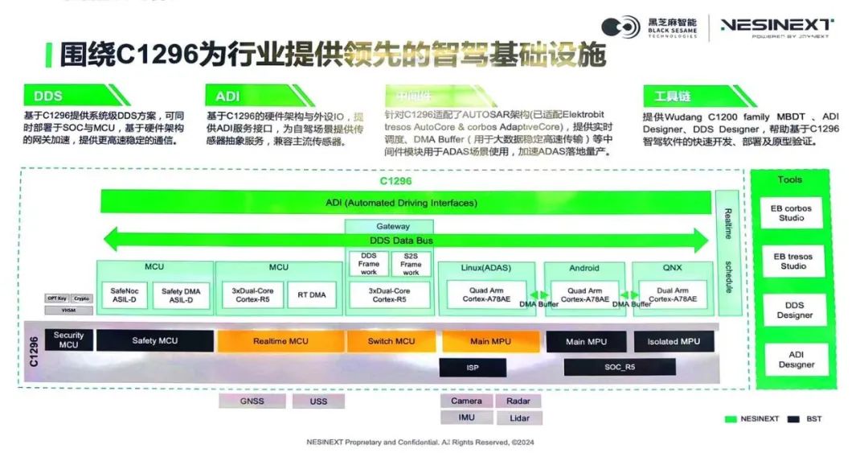The height and width of the screenshot is (457, 868).
Task: Click the EB corbos Studio tool box
Action: click(791, 213)
